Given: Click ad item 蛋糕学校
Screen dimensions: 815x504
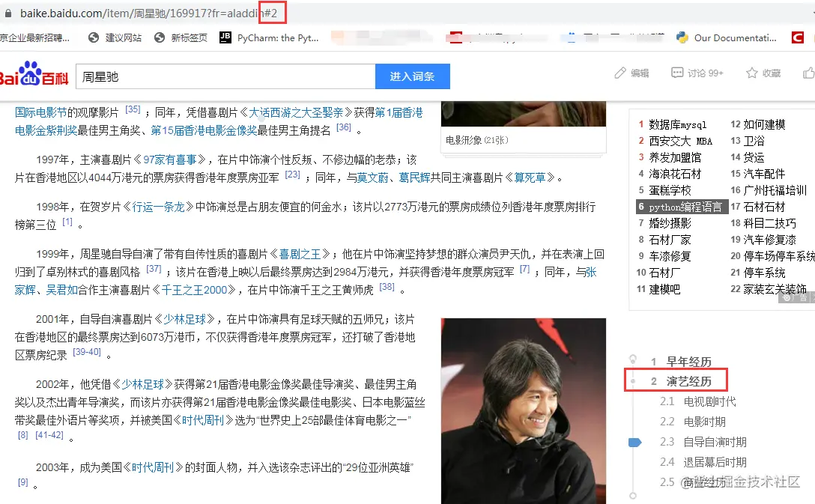Looking at the screenshot, I should [x=670, y=191].
